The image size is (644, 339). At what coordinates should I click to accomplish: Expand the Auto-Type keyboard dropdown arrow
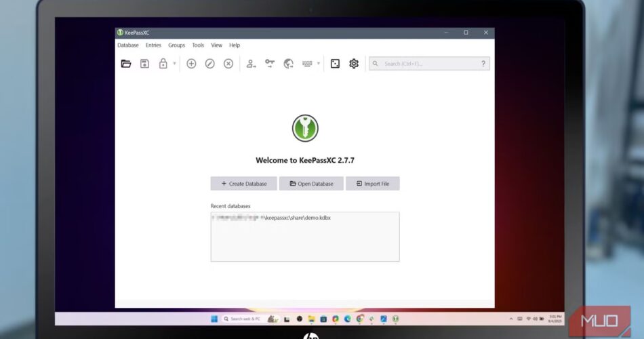(x=319, y=64)
